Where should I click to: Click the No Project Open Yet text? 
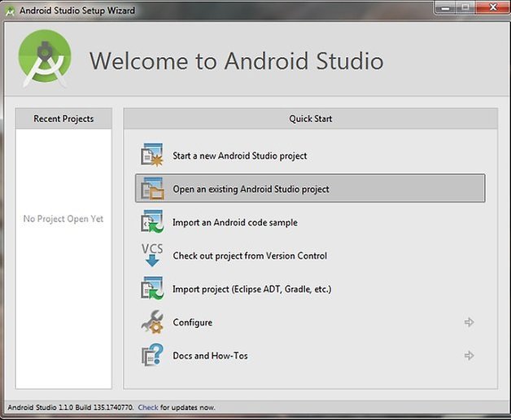[x=63, y=218]
